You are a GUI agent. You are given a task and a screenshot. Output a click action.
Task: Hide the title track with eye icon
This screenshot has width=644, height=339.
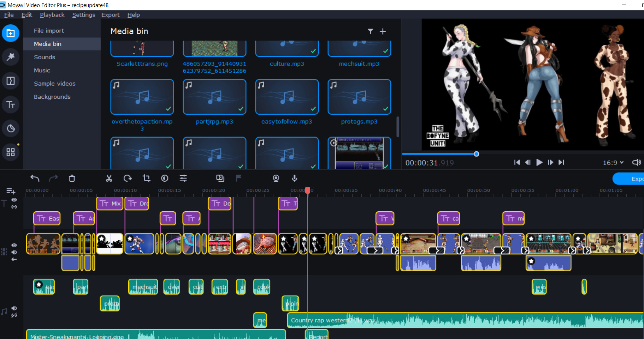click(14, 200)
